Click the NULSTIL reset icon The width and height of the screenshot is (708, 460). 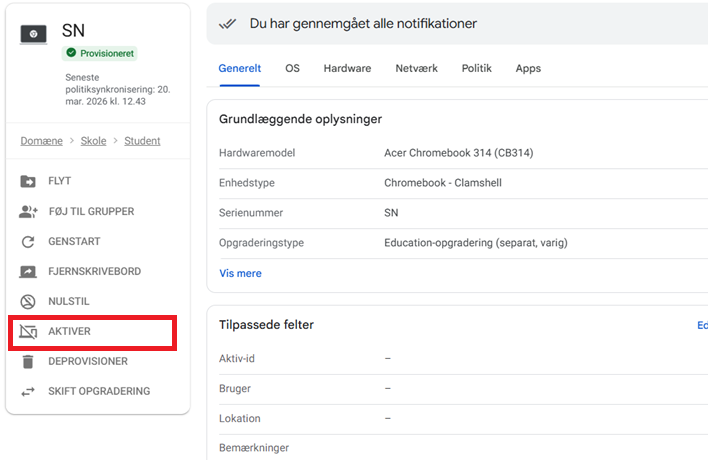(x=28, y=301)
